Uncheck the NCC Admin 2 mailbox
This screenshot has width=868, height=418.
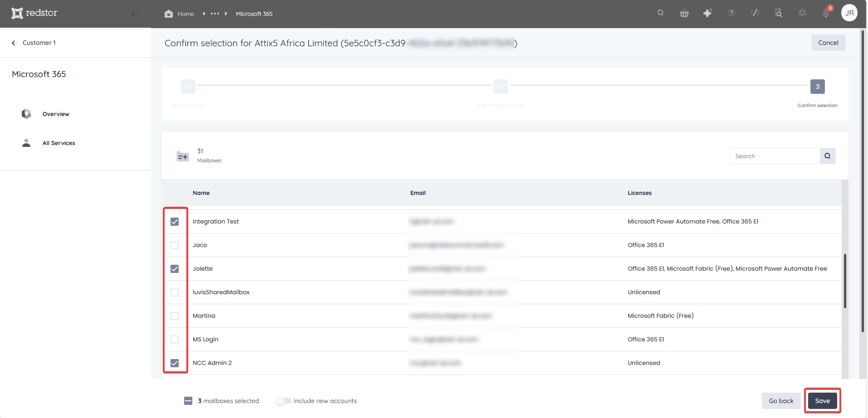[175, 363]
